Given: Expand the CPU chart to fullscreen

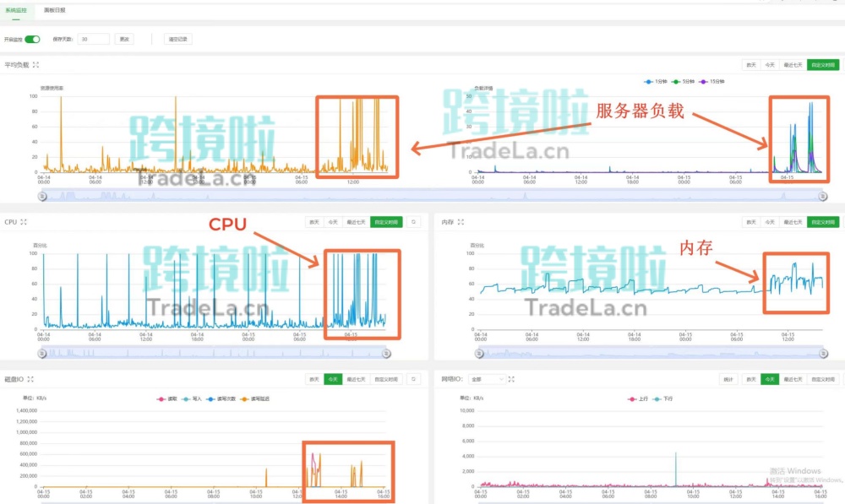Looking at the screenshot, I should tap(24, 222).
